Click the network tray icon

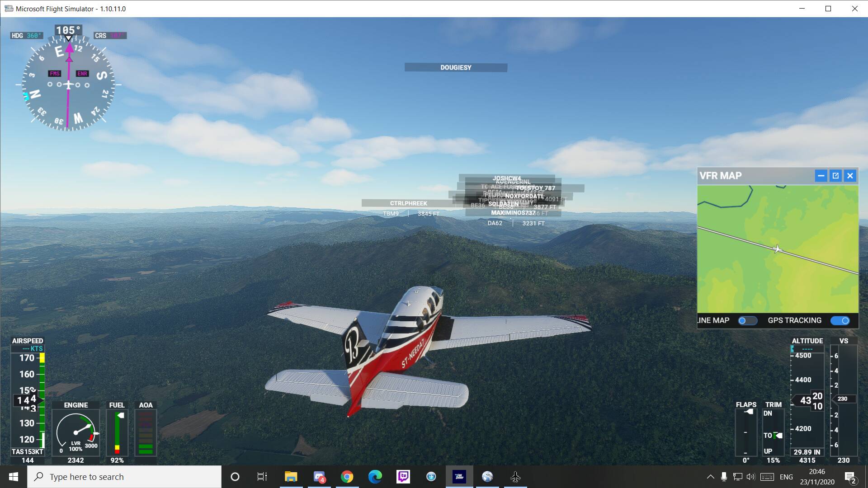[x=737, y=477]
